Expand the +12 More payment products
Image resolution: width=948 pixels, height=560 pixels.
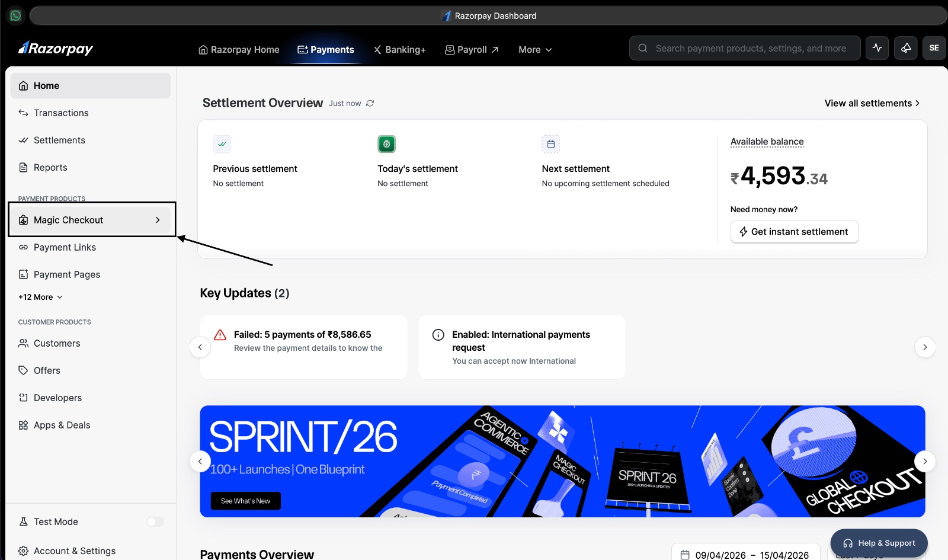(x=40, y=297)
